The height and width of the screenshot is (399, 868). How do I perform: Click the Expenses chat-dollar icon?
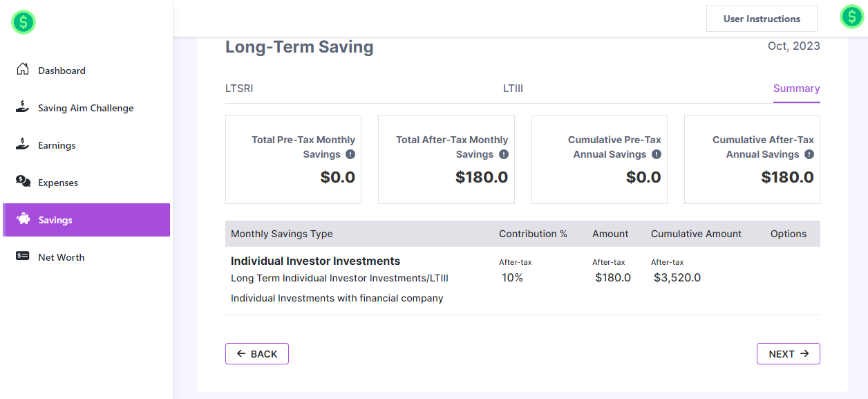click(x=23, y=182)
